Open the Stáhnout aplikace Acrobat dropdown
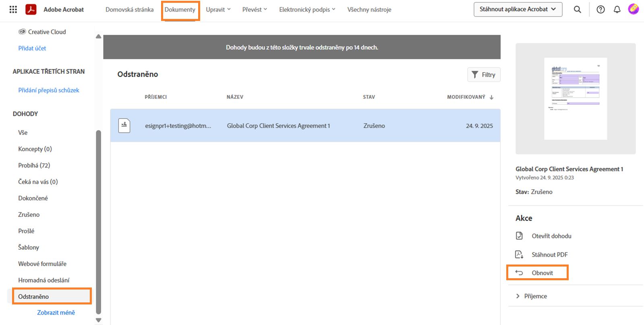Image resolution: width=644 pixels, height=325 pixels. 518,9
